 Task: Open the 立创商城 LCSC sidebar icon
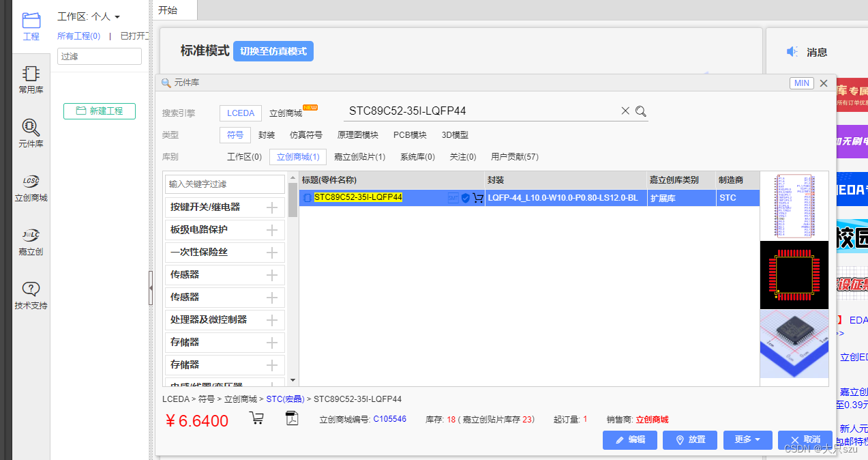pos(31,188)
